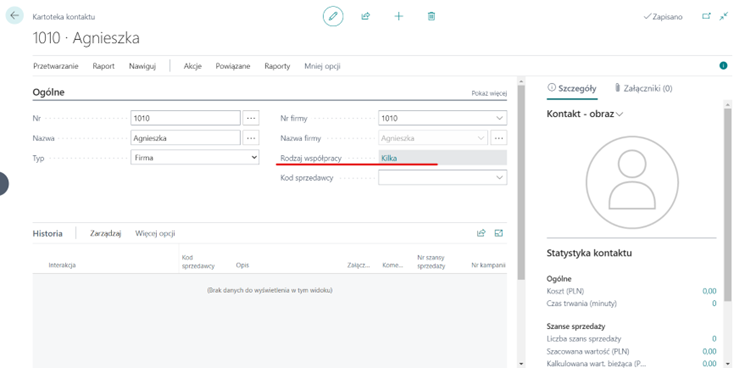This screenshot has height=368, width=756.
Task: Expand the Kontakt - obraz chevron
Action: click(x=620, y=114)
